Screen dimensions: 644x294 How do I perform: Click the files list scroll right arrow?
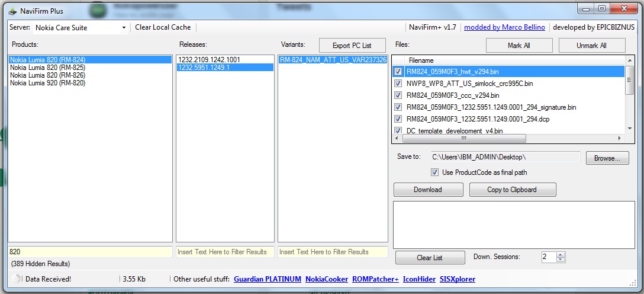pos(620,139)
